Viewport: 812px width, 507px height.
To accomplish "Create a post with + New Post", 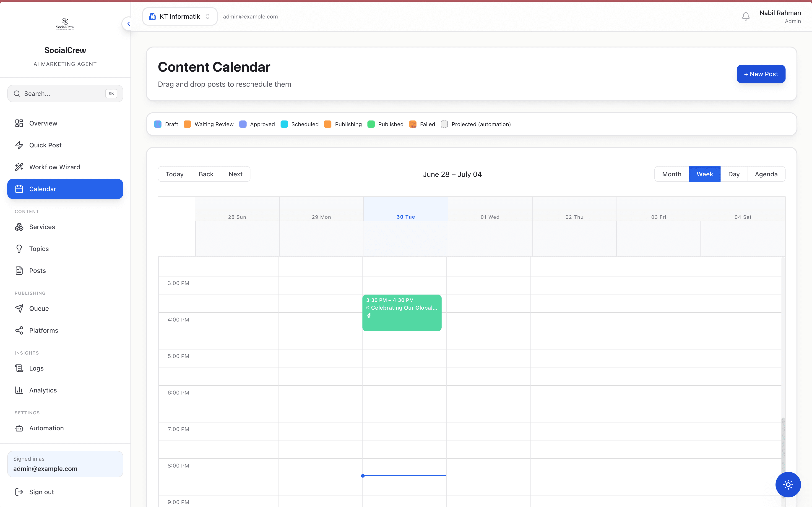I will (x=761, y=74).
